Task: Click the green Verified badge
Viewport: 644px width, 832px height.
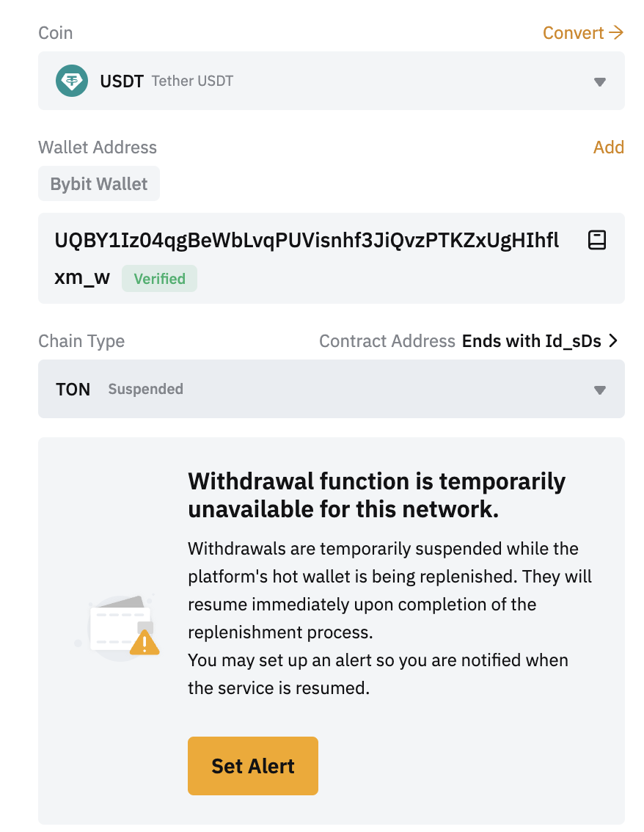Action: [x=159, y=279]
